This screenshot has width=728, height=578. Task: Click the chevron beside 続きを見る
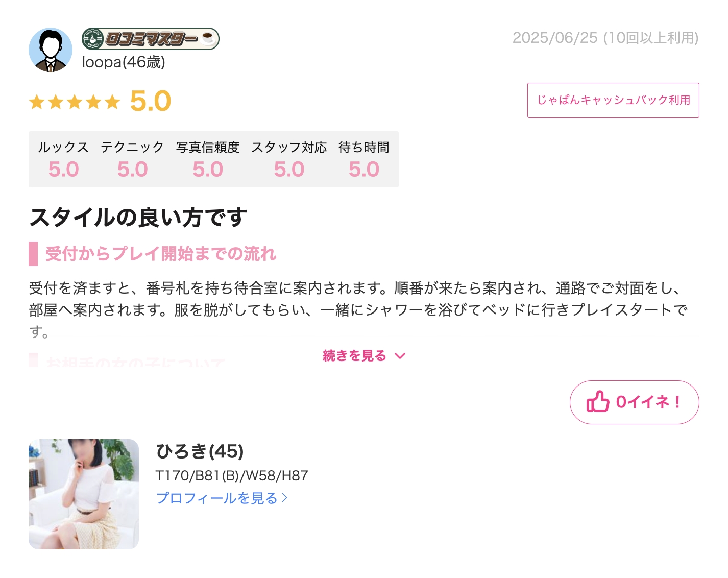point(400,356)
